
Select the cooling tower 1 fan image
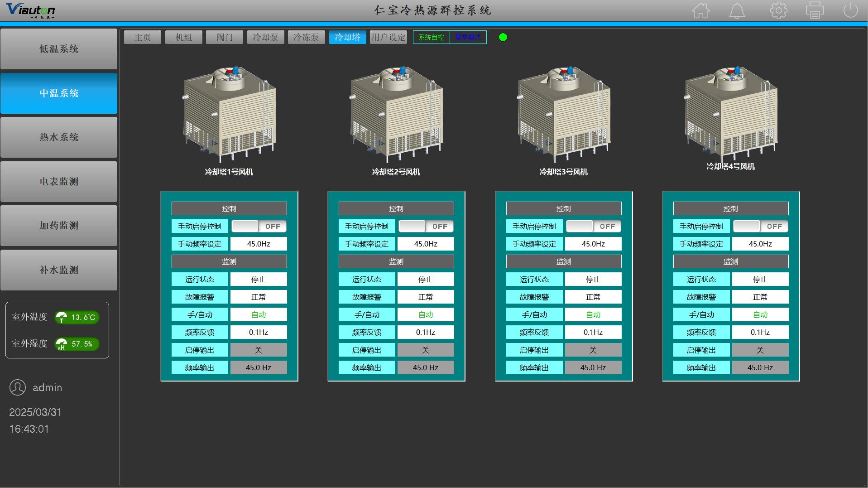coord(229,113)
